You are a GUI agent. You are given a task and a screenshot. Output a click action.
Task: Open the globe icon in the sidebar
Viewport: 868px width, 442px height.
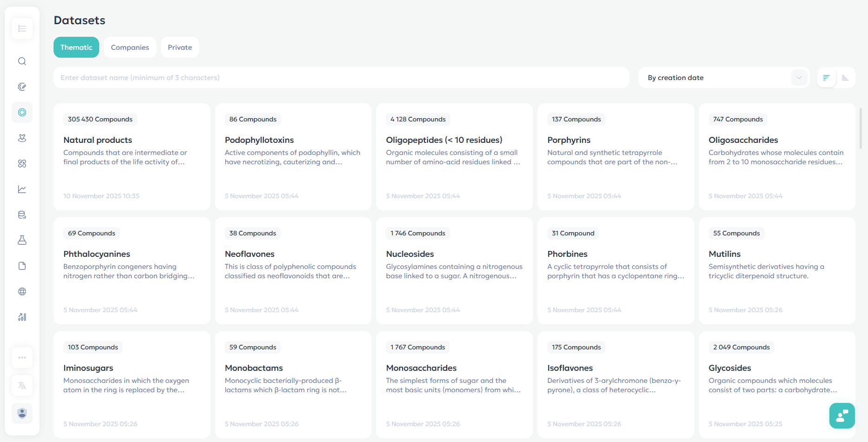[22, 292]
